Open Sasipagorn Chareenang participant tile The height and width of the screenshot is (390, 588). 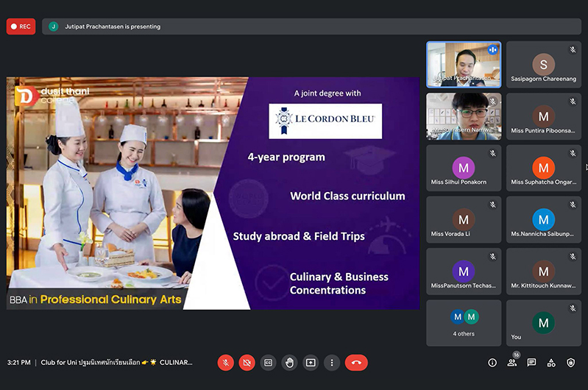point(543,65)
